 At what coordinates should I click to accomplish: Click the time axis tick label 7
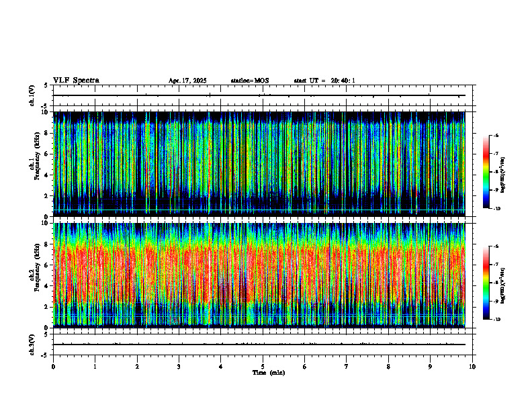[x=347, y=367]
